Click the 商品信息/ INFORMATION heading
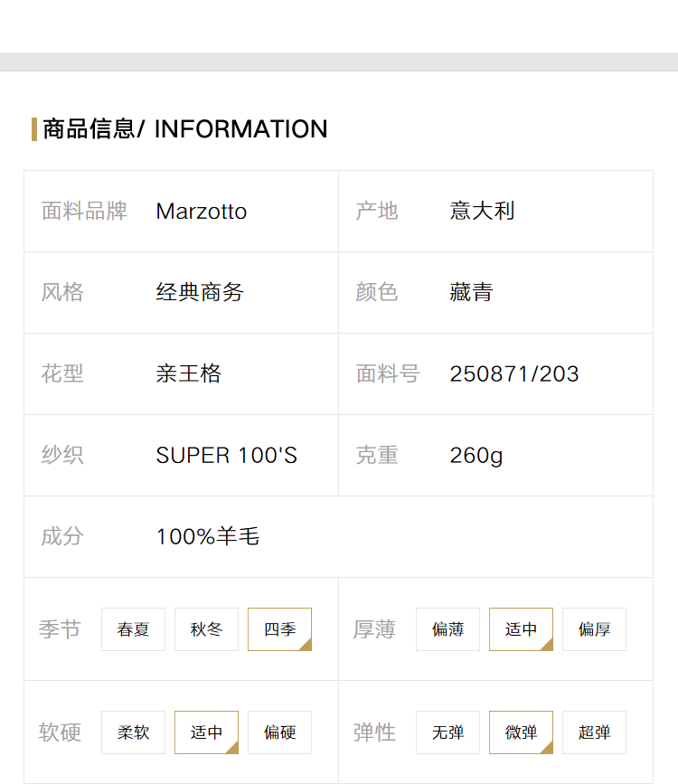The image size is (678, 784). pyautogui.click(x=185, y=129)
